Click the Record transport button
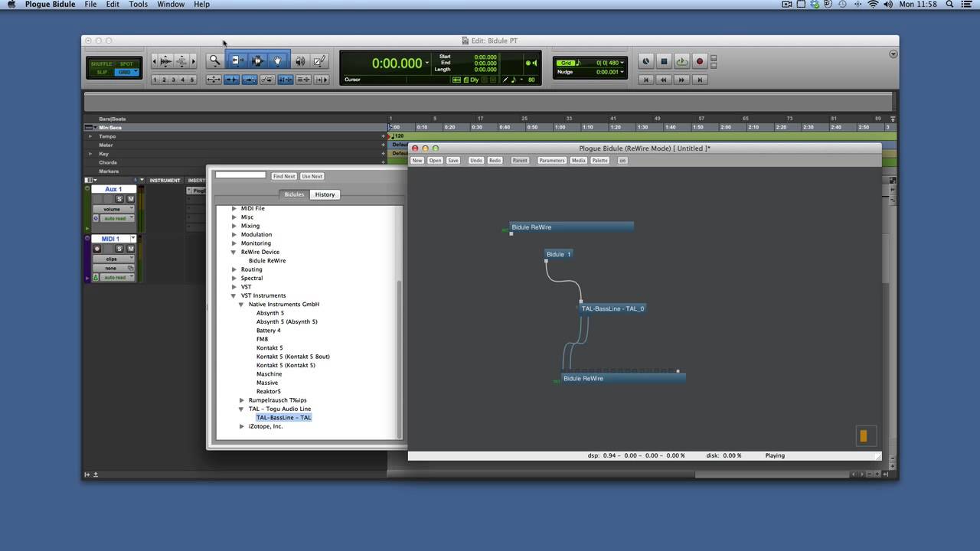The width and height of the screenshot is (980, 551). pos(700,61)
